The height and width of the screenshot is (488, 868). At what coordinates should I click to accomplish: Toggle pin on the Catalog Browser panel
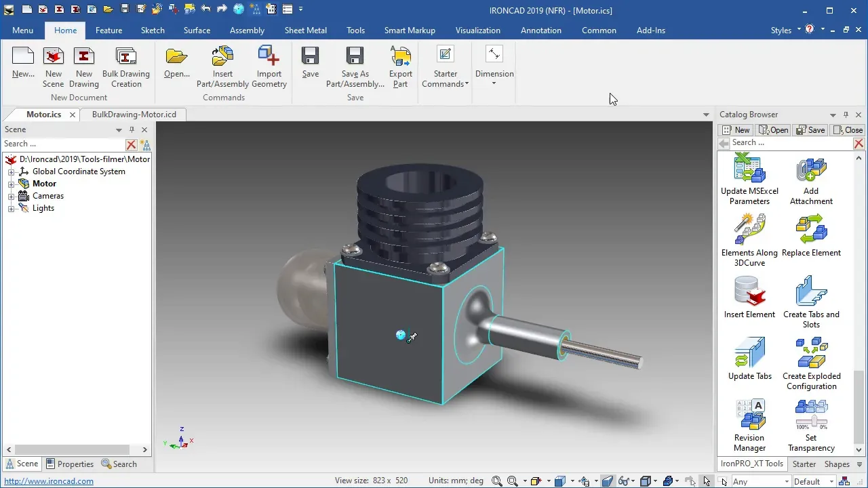(846, 115)
